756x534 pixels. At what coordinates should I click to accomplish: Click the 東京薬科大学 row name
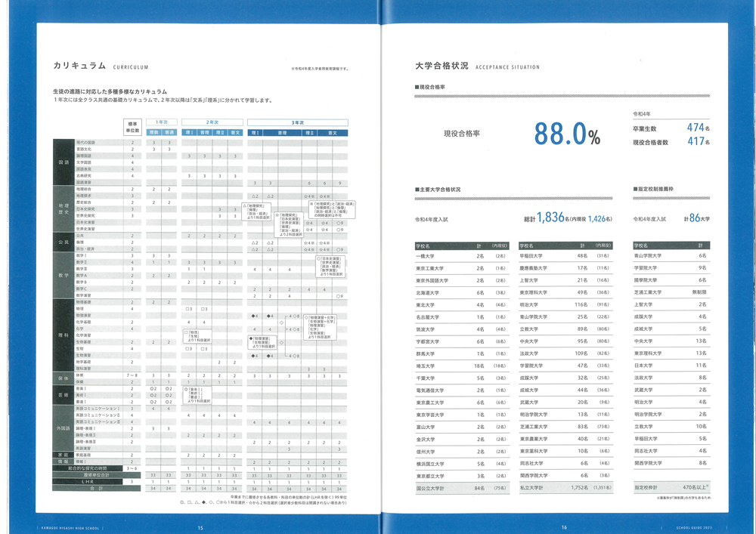pos(533,451)
